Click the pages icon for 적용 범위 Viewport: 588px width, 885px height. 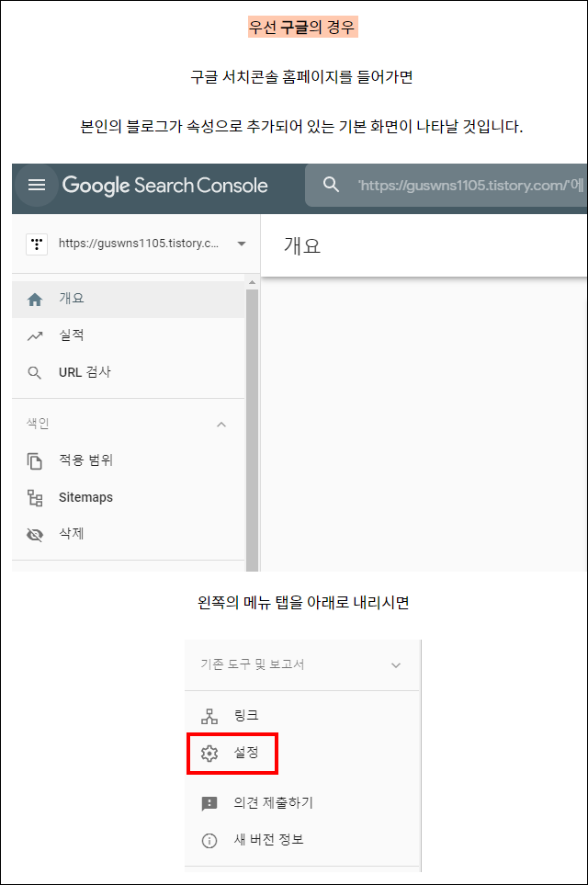tap(34, 460)
